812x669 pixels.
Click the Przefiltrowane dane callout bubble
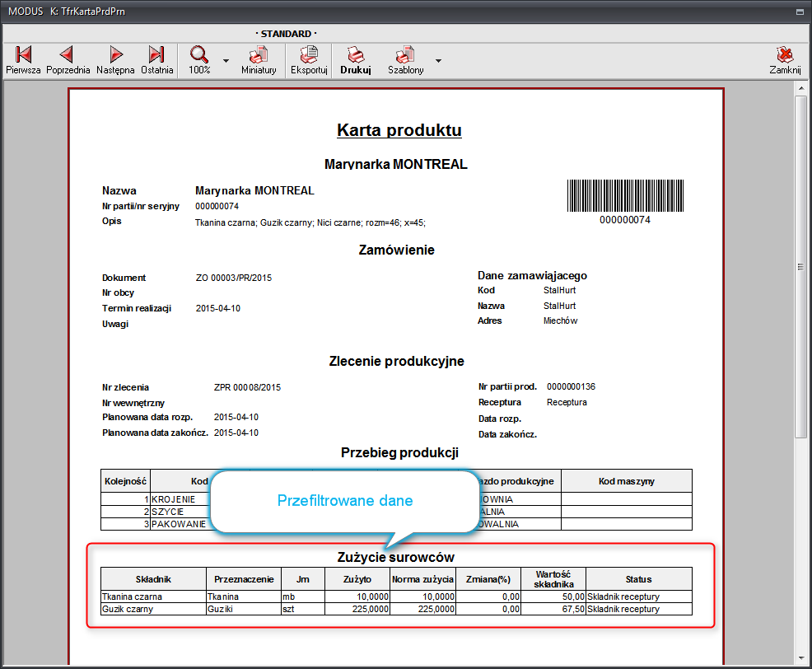coord(344,500)
